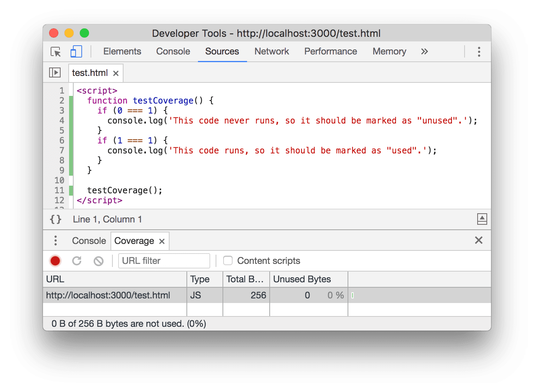Expand hidden panels with the » chevron

coord(424,51)
